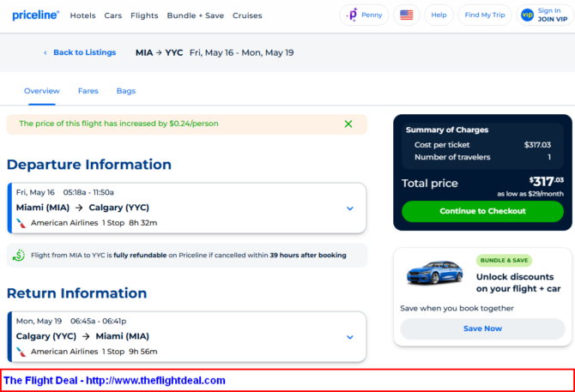Expand Miami to Calgary flight details
This screenshot has height=392, width=575.
pyautogui.click(x=350, y=208)
